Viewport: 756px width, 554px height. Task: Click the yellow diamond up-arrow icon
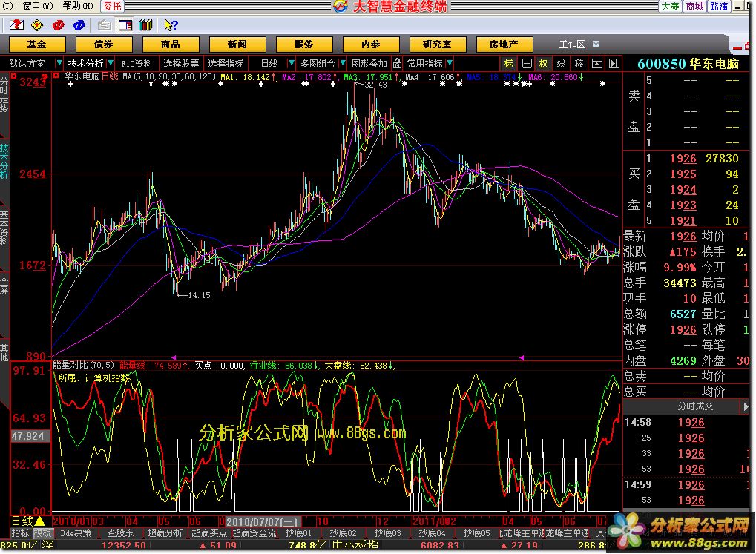pyautogui.click(x=37, y=24)
